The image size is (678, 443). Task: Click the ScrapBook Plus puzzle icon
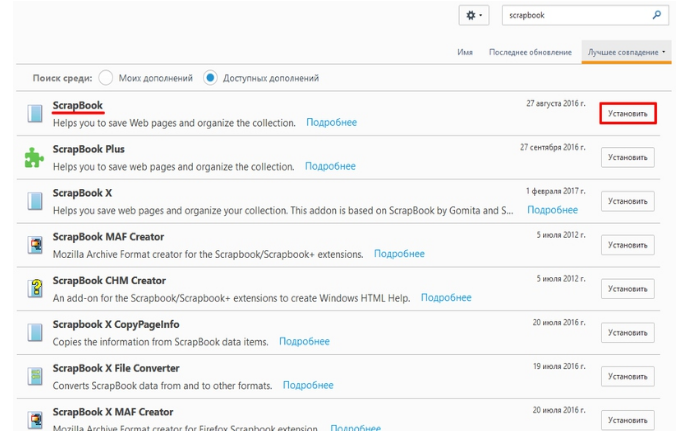(35, 157)
